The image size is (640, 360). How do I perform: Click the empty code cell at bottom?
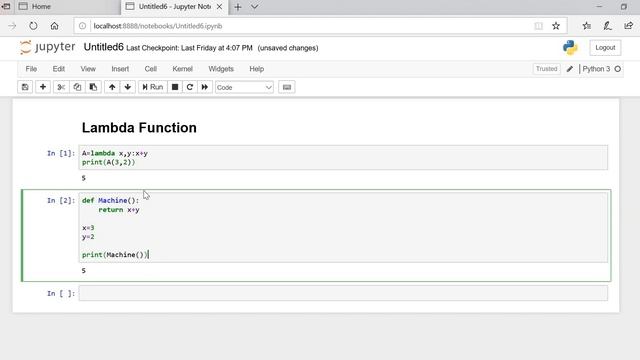[x=343, y=293]
